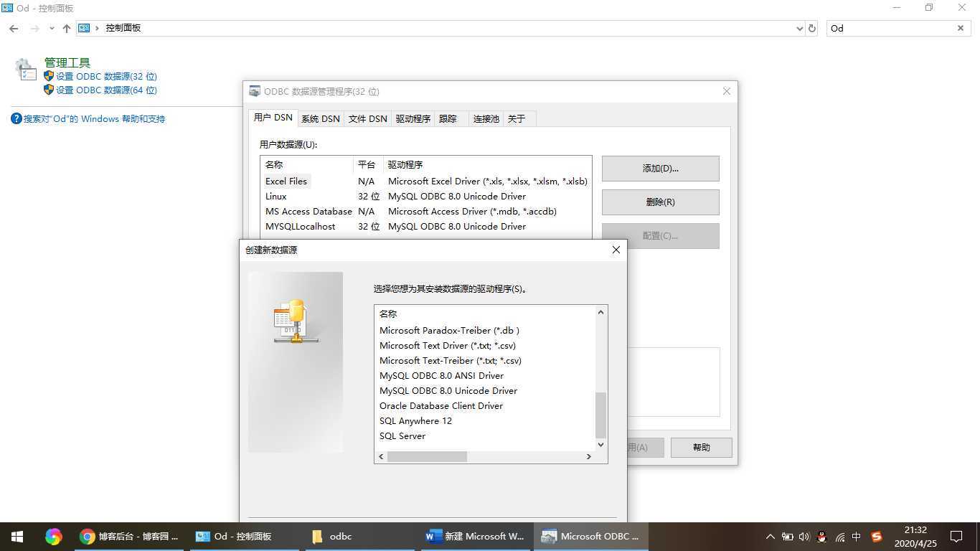Select MySQL ODBC 8.0 Unicode Driver in list
The width and height of the screenshot is (980, 551).
point(448,390)
